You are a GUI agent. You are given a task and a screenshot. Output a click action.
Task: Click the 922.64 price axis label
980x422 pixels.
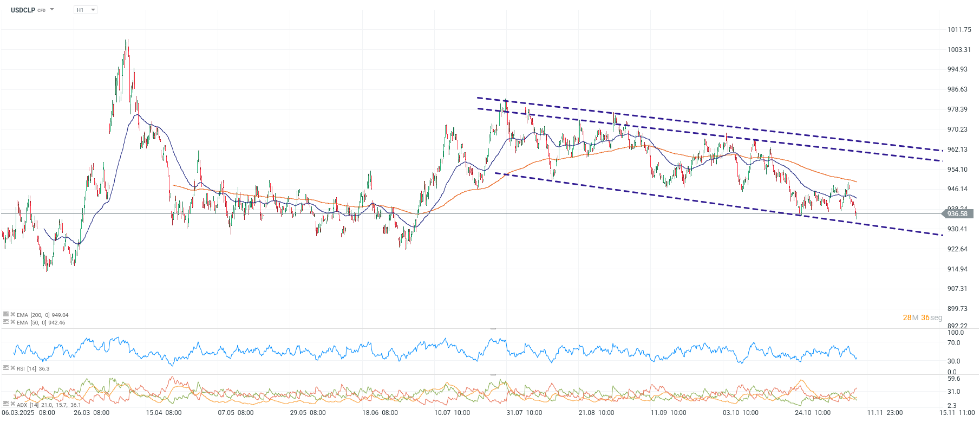957,249
